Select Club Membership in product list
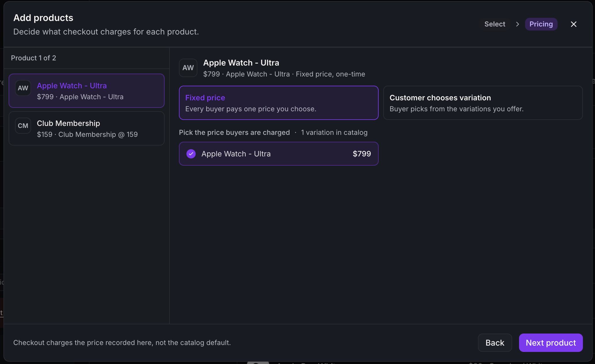Viewport: 595px width, 364px height. (x=87, y=129)
